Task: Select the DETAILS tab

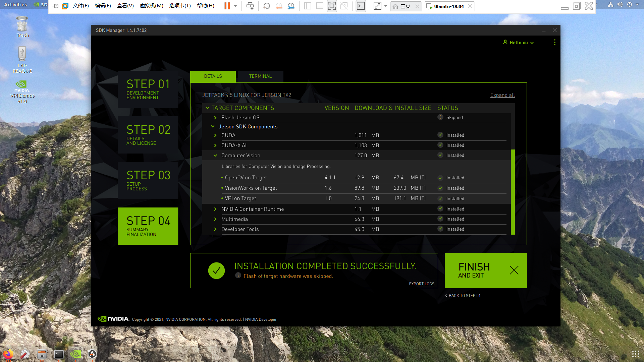Action: [213, 76]
